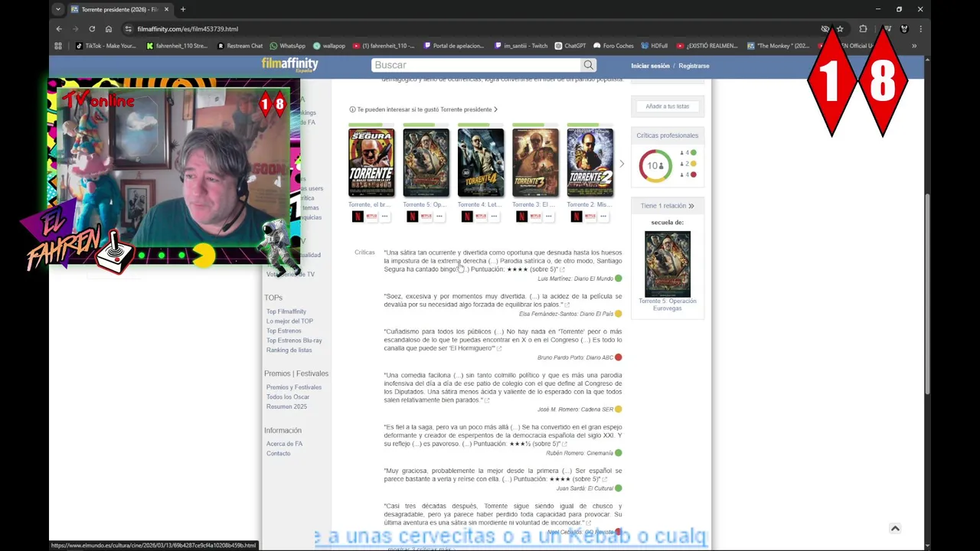980x551 pixels.
Task: Click black Netflix icon under Torrente 3
Action: [x=521, y=217]
